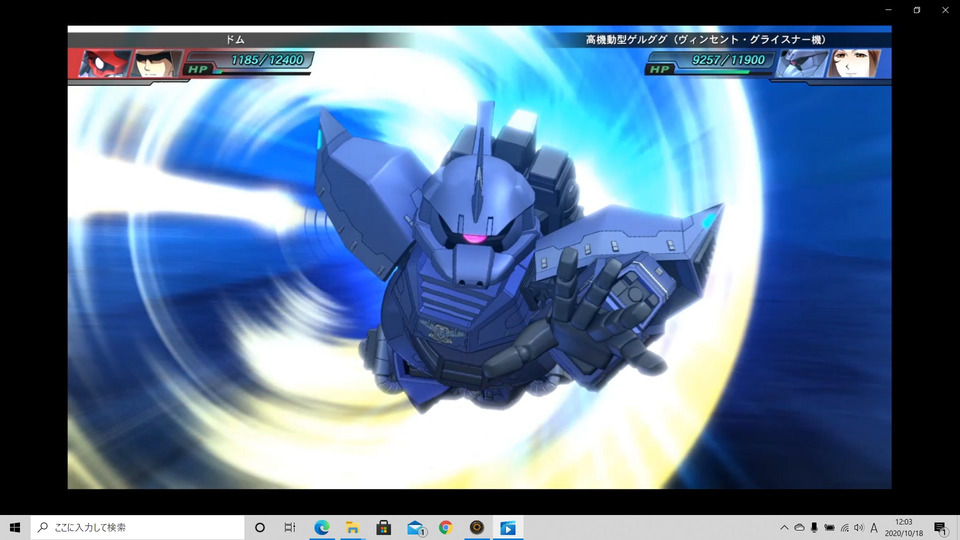Click the red Dom unit portrait
This screenshot has height=540, width=960.
[x=103, y=64]
